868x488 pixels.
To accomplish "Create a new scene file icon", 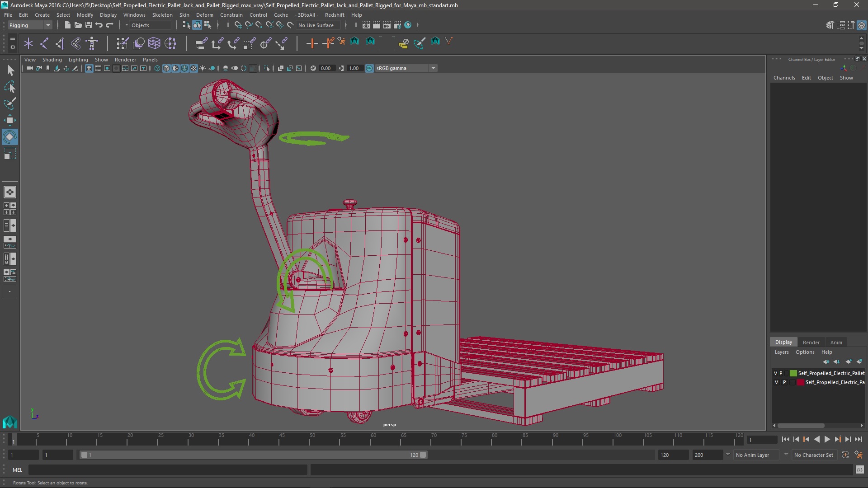I will click(x=68, y=25).
